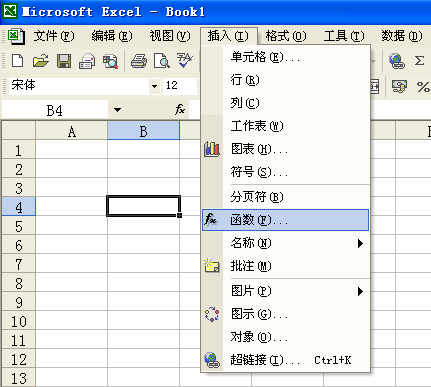Click the New workbook icon

[18, 61]
